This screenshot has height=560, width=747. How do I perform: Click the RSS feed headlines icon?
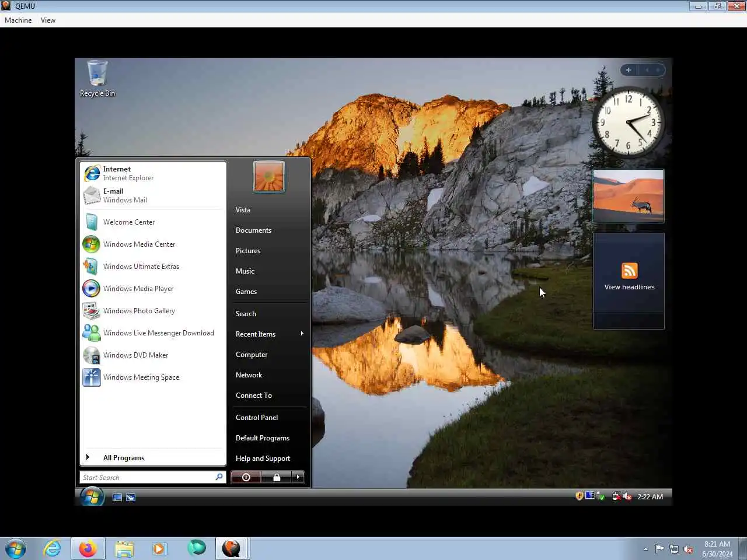click(x=629, y=271)
